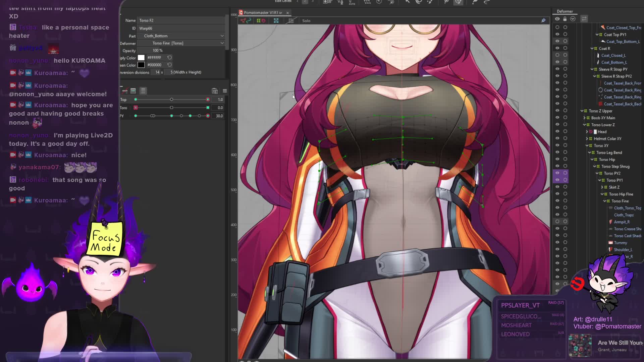This screenshot has height=362, width=644.
Task: Click the ID field containing Warp66
Action: 181,28
